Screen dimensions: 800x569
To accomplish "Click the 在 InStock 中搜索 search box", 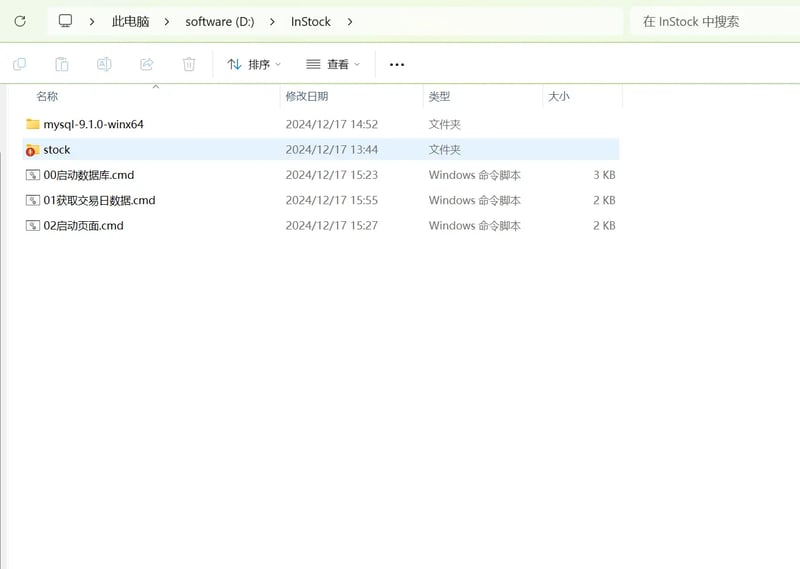I will 710,21.
